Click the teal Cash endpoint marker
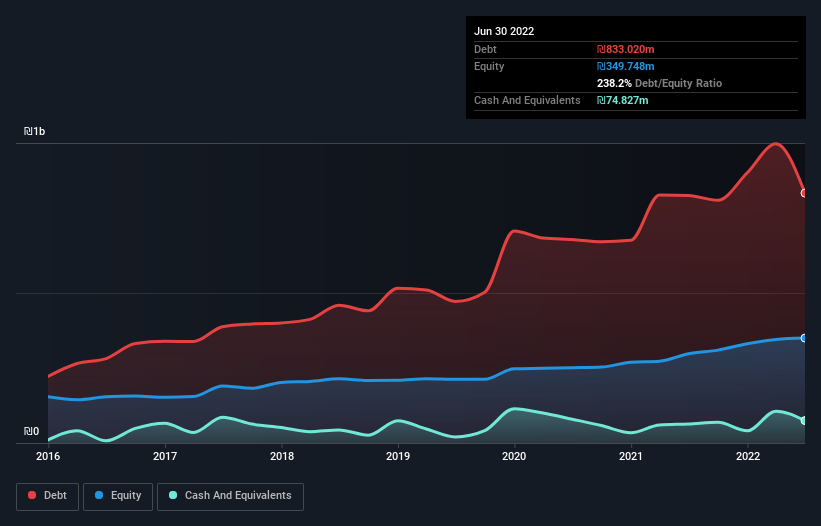The height and width of the screenshot is (526, 821). click(x=804, y=420)
